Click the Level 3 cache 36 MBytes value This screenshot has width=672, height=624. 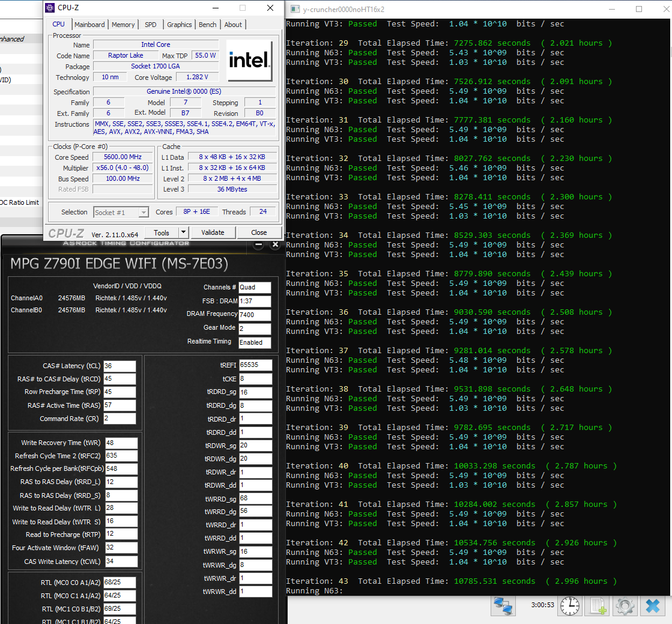(x=232, y=189)
